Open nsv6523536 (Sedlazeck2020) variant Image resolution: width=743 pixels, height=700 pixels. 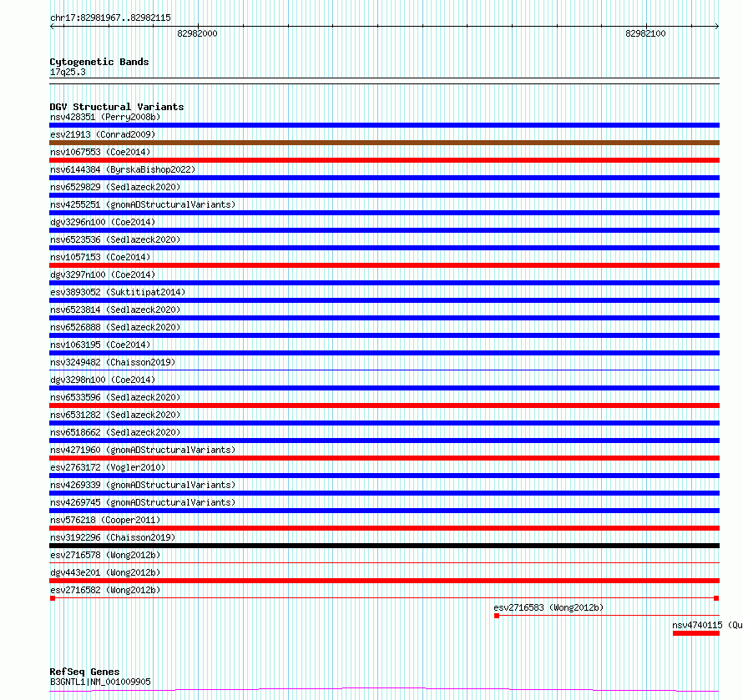115,239
